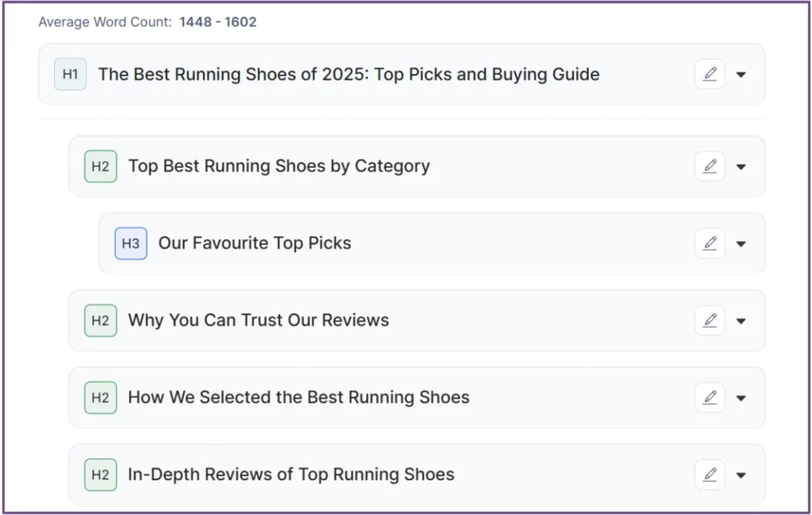Expand the dropdown on the H1 heading row
The width and height of the screenshot is (812, 515).
click(x=742, y=74)
